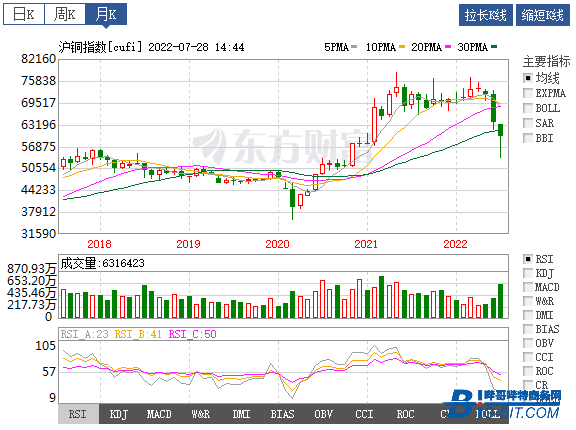Click the 主要指标 heading text
Viewport: 576px width, 430px height.
click(x=547, y=61)
